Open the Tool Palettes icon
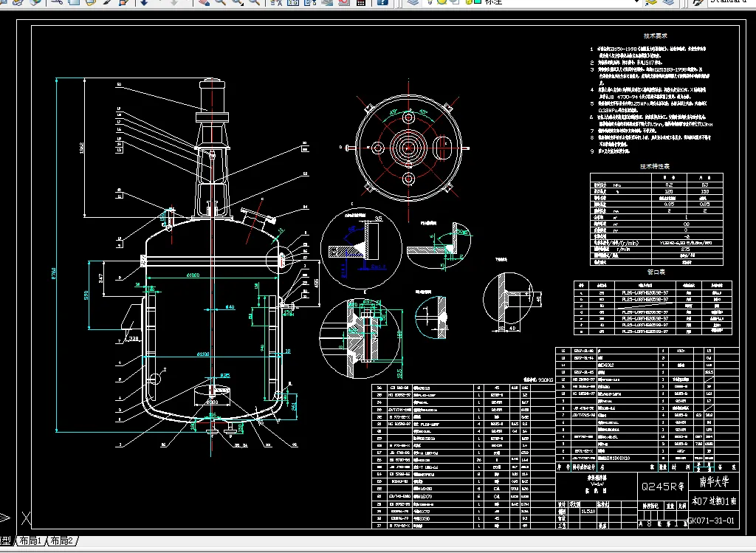Image resolution: width=756 pixels, height=553 pixels. click(x=309, y=2)
